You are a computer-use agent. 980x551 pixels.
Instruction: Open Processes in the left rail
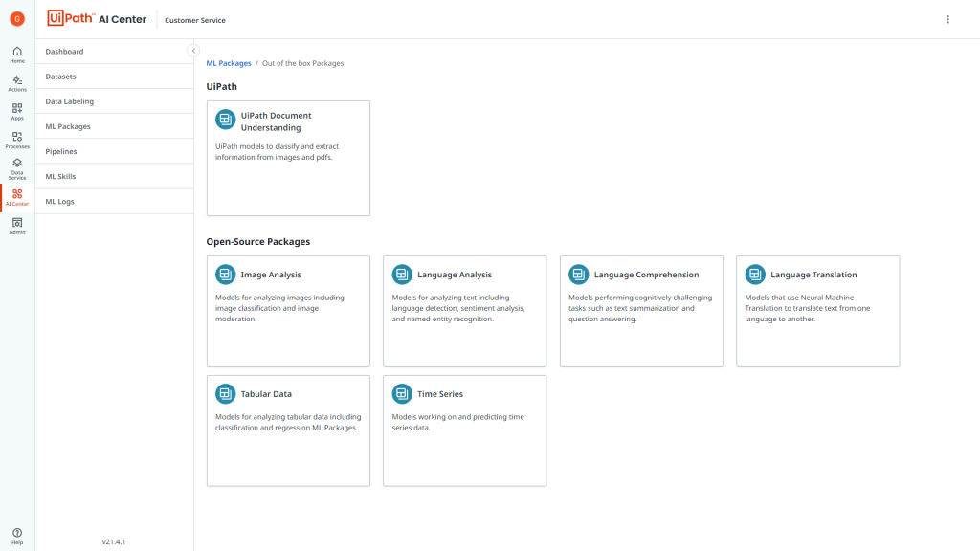pos(17,140)
